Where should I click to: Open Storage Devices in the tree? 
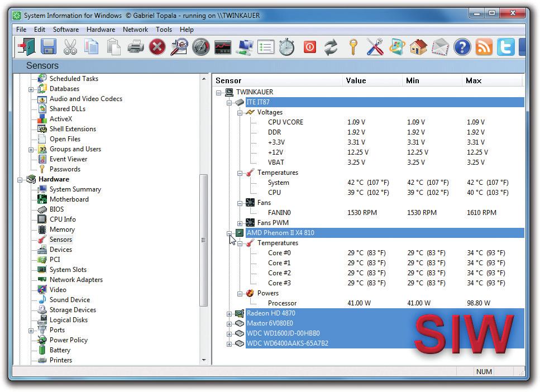[73, 310]
